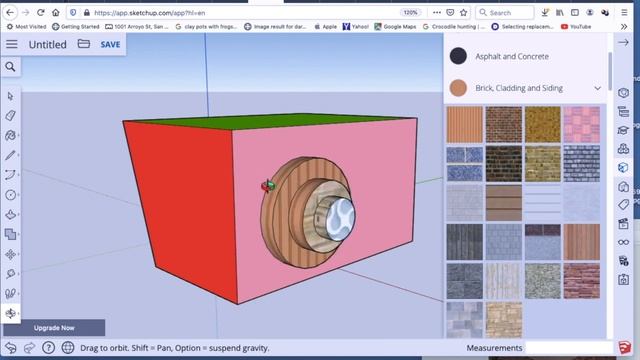Click the Undo arrow in status bar
This screenshot has height=360, width=640.
[x=11, y=348]
